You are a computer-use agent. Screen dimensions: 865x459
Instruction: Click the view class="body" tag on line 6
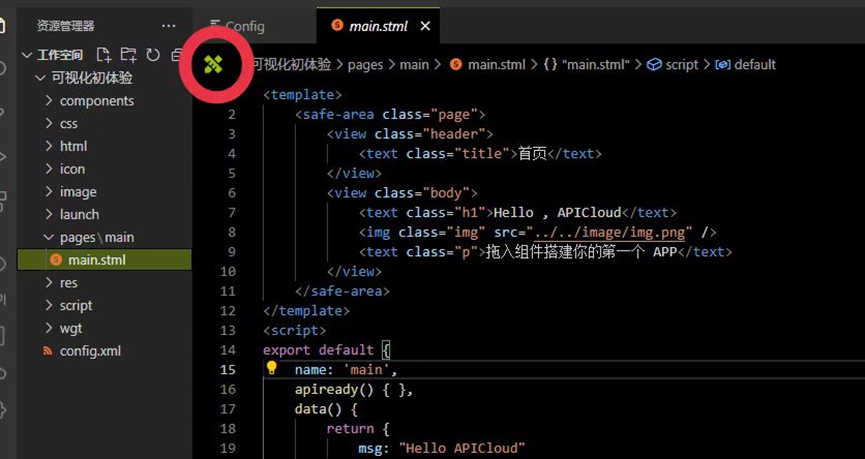[x=402, y=193]
